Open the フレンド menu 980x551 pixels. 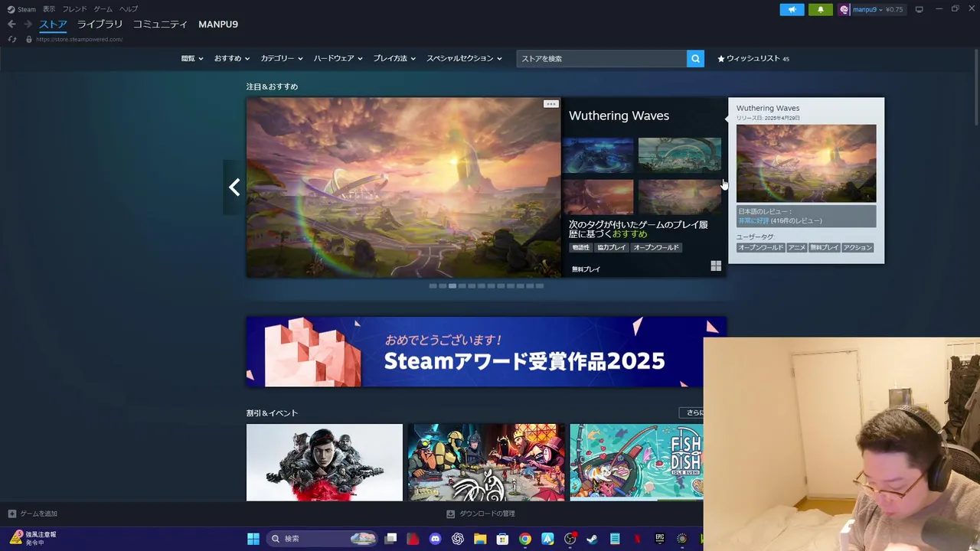[x=74, y=9]
